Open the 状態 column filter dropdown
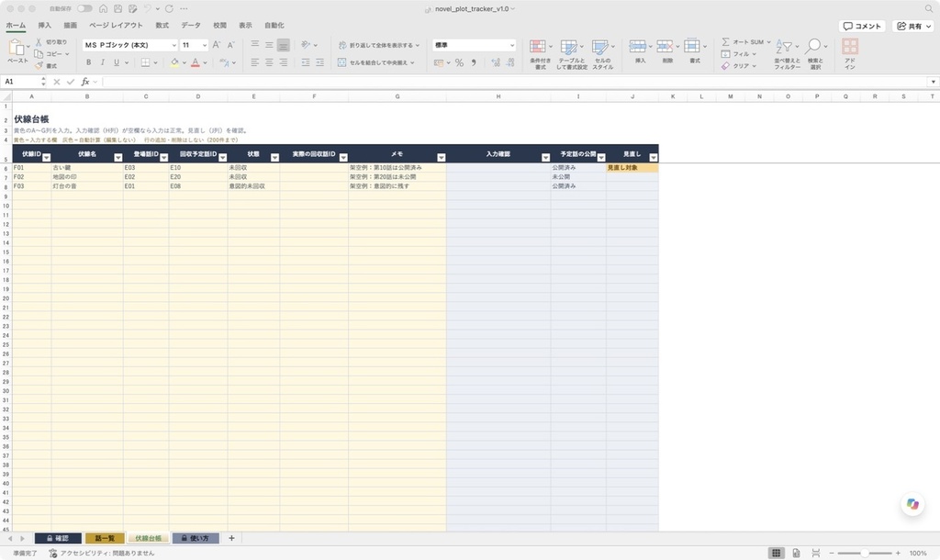The width and height of the screenshot is (940, 560). coord(274,158)
